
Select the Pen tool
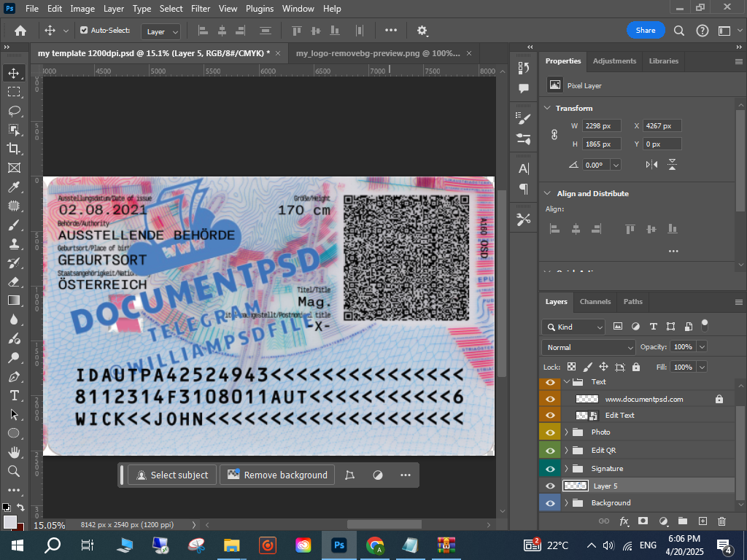coord(14,377)
